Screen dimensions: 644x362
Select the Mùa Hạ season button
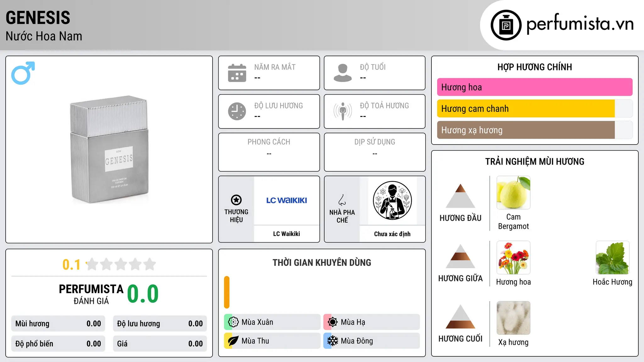[372, 322]
